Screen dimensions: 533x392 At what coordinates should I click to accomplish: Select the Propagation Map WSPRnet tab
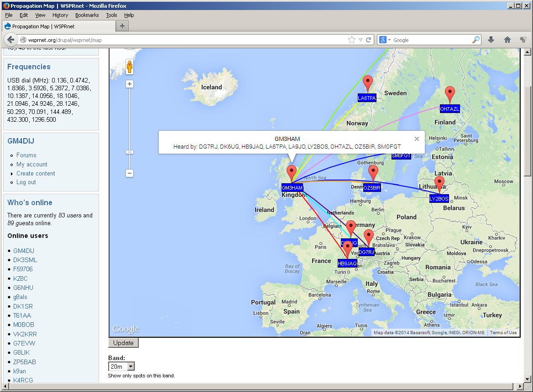click(x=58, y=26)
